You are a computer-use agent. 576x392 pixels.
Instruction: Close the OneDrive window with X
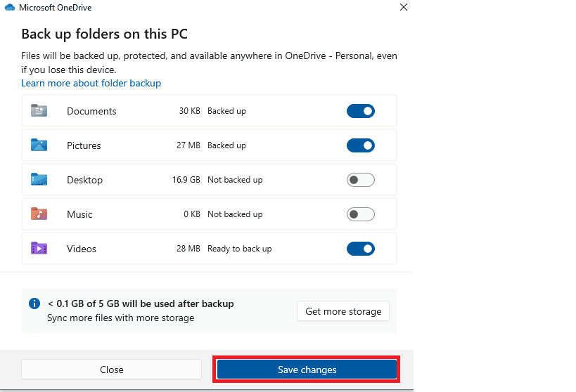coord(404,7)
